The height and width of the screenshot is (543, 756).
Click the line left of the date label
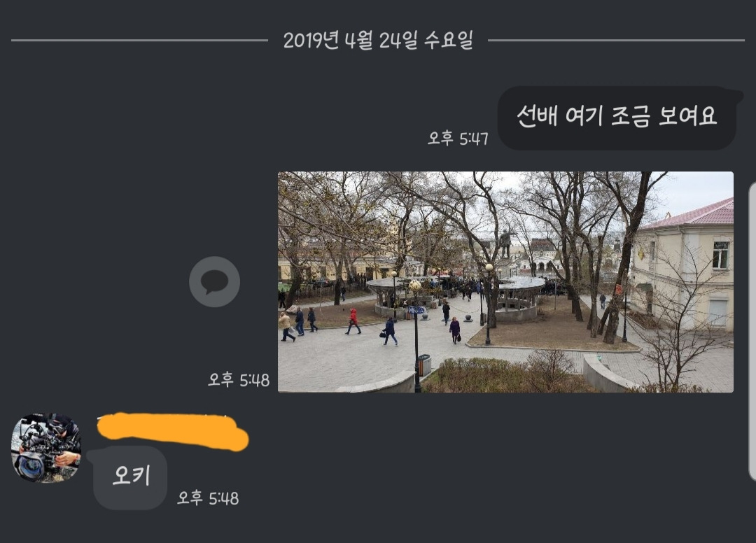(139, 41)
